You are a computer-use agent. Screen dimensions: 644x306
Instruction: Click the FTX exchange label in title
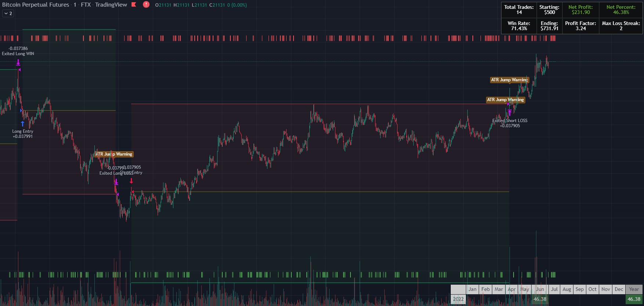[86, 5]
